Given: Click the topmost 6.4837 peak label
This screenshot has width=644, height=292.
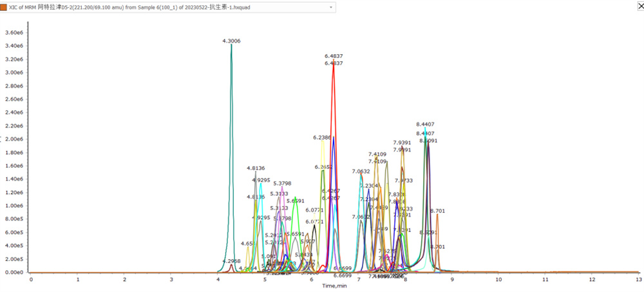Looking at the screenshot, I should tap(334, 57).
